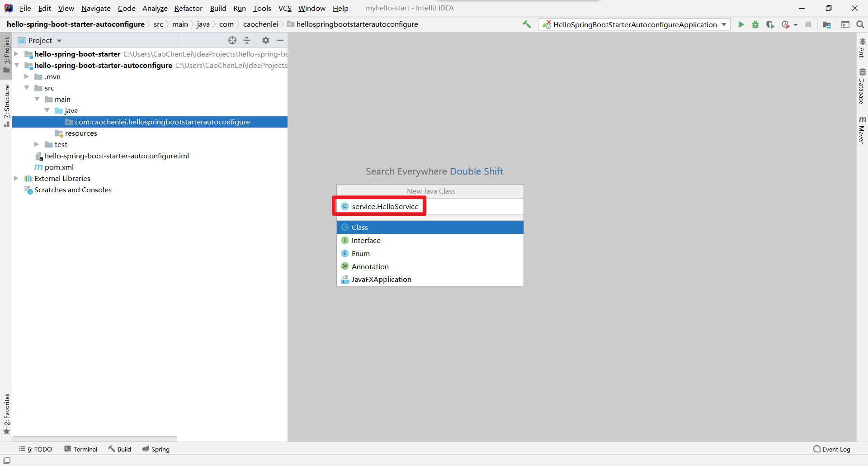Viewport: 868px width, 466px height.
Task: Click the class name input field
Action: (430, 206)
